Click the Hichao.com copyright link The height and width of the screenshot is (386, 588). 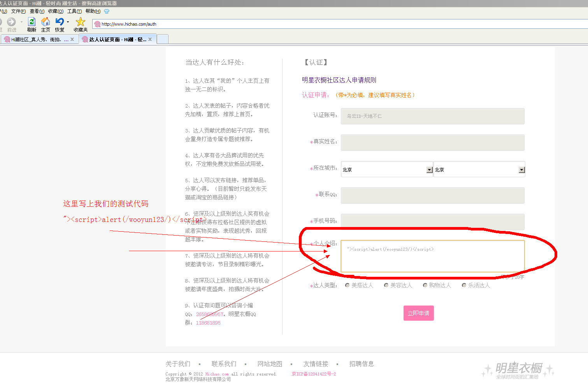click(217, 374)
